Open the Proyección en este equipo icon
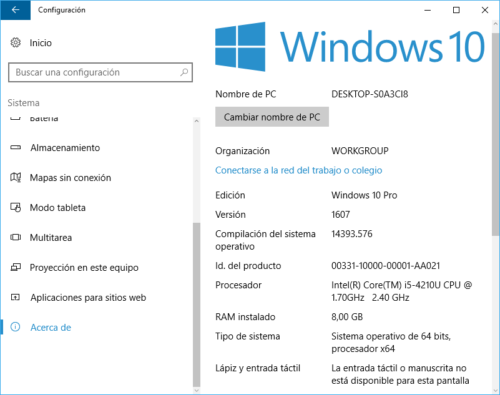This screenshot has height=395, width=500. point(15,267)
